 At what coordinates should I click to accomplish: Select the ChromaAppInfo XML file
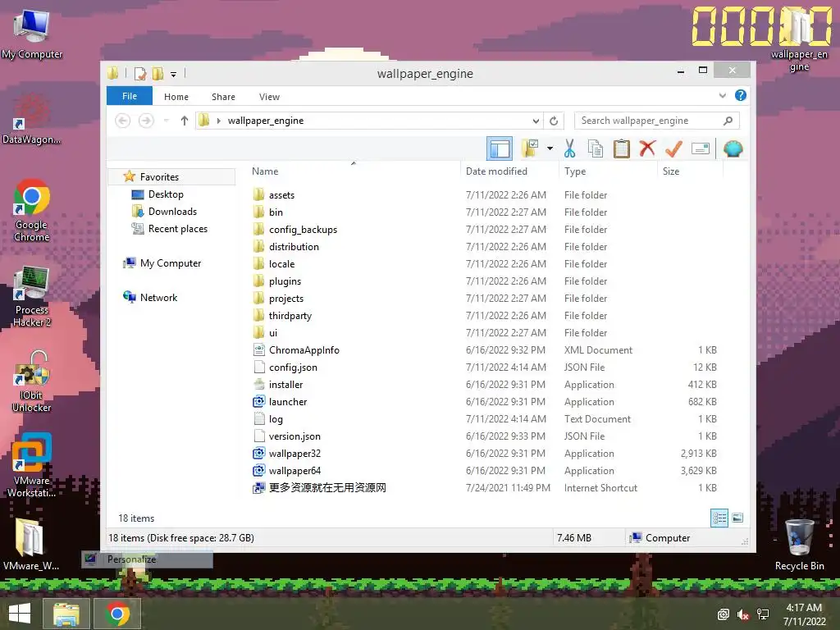coord(304,349)
